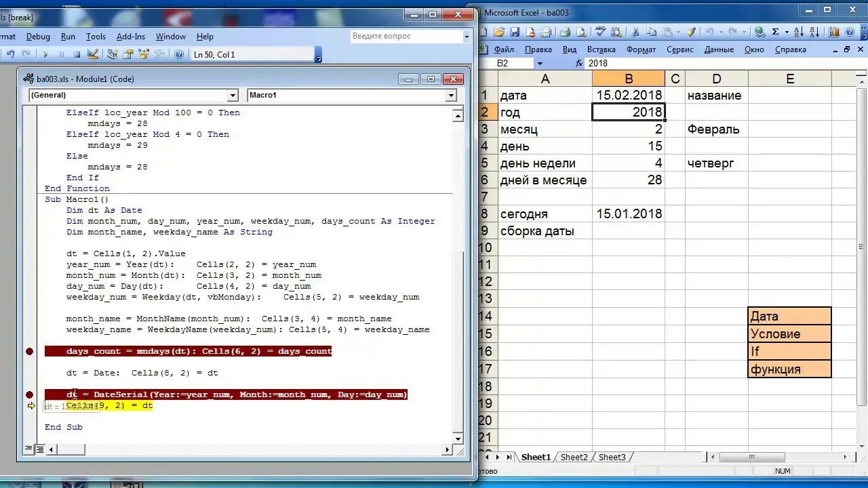Click the Format Painter brush icon
This screenshot has height=488, width=868.
(x=690, y=32)
